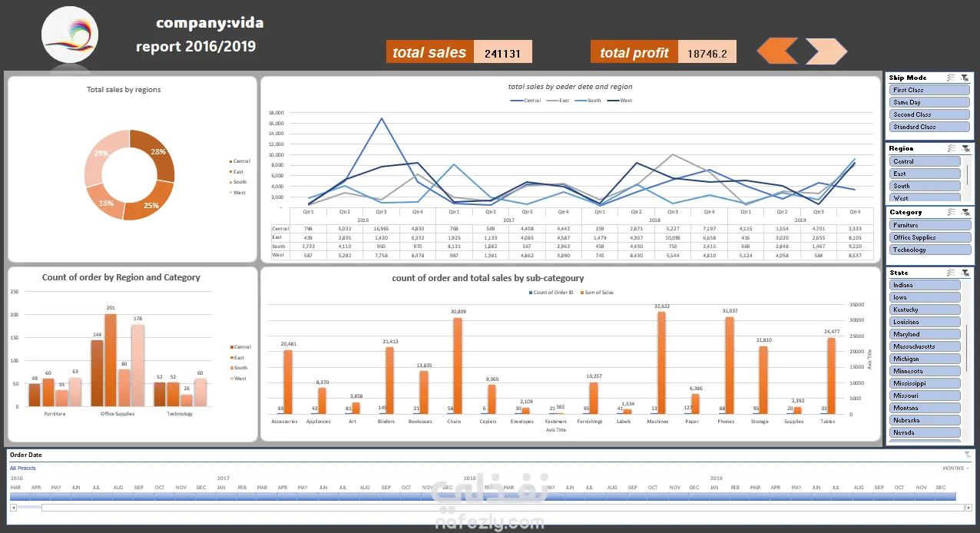Screen dimensions: 980x533
Task: Enable multi-select in the Ship Mode slicer
Action: [x=951, y=78]
